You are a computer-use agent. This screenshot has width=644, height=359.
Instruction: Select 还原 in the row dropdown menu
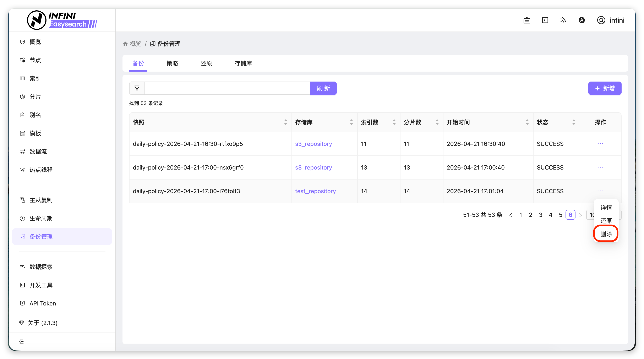[606, 221]
